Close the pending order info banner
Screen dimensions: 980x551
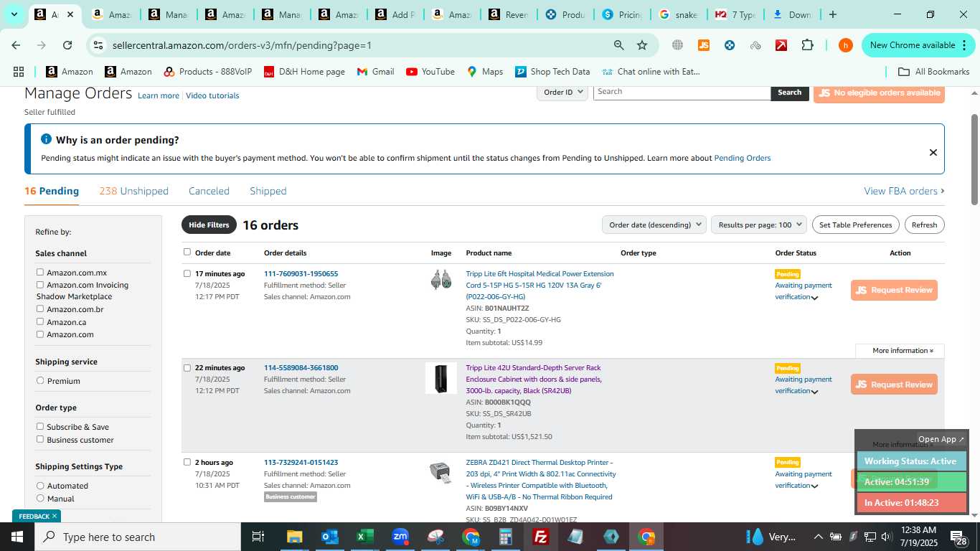(x=933, y=152)
